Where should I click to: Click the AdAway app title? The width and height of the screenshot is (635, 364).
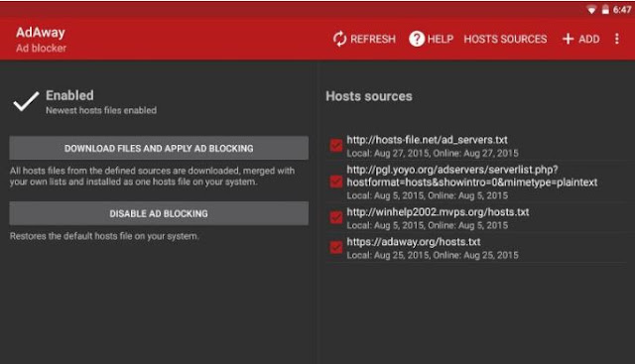(41, 33)
